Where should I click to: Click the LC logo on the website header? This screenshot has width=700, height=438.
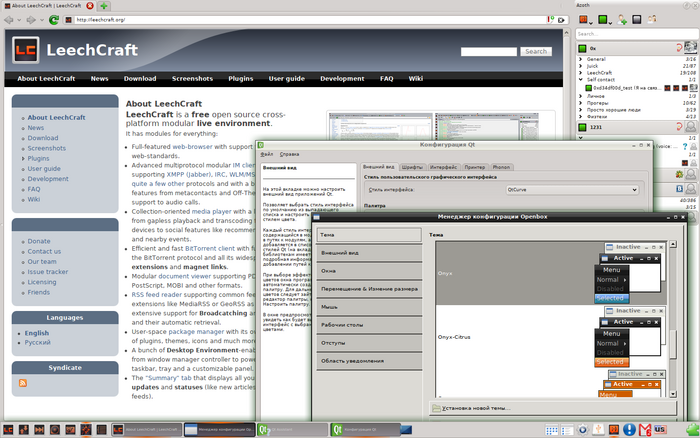(25, 50)
